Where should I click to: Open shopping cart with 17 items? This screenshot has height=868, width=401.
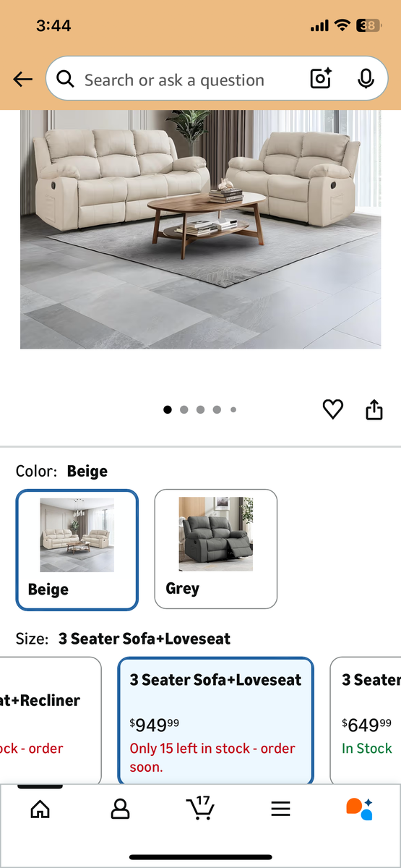tap(200, 808)
